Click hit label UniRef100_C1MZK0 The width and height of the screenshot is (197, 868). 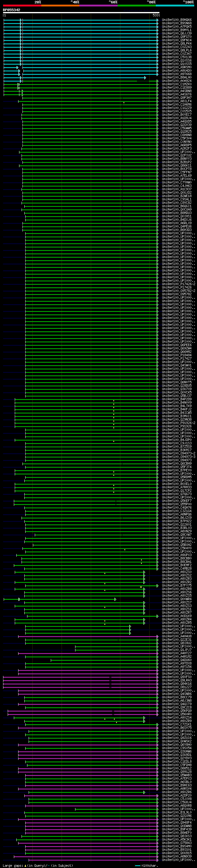[x=177, y=84]
